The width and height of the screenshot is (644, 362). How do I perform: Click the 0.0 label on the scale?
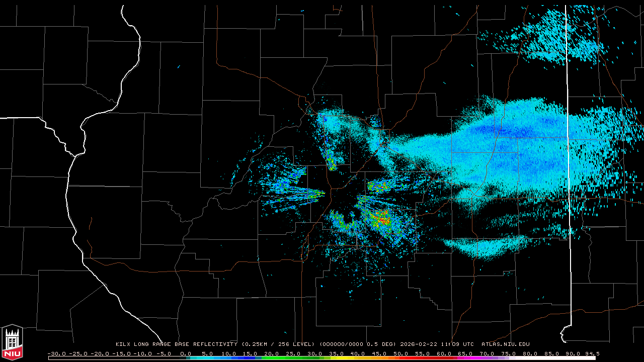point(186,353)
